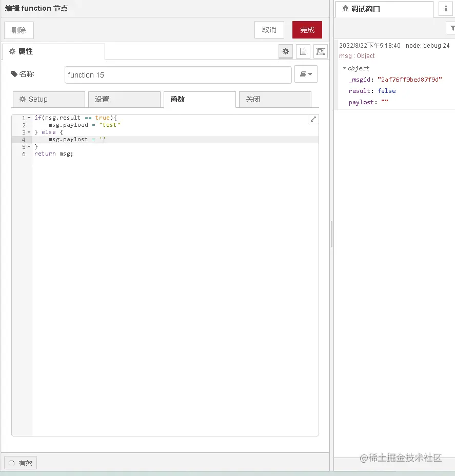Click the function 15 name field

[178, 74]
